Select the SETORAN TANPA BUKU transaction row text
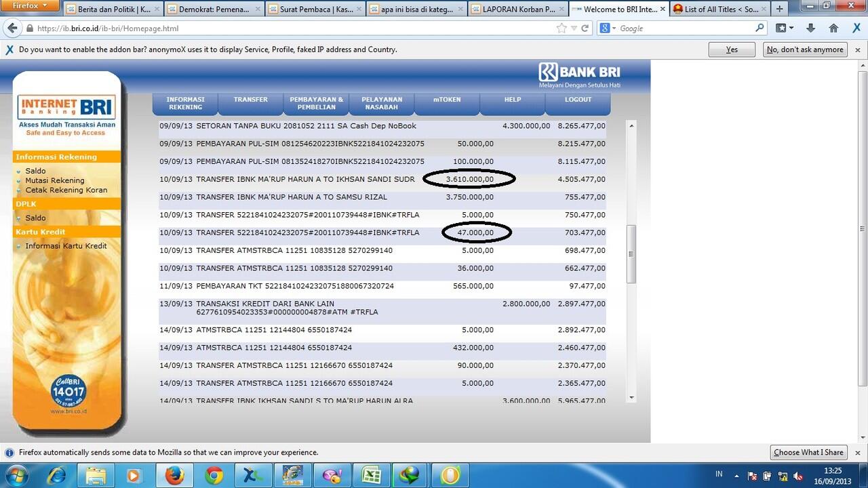 point(307,126)
